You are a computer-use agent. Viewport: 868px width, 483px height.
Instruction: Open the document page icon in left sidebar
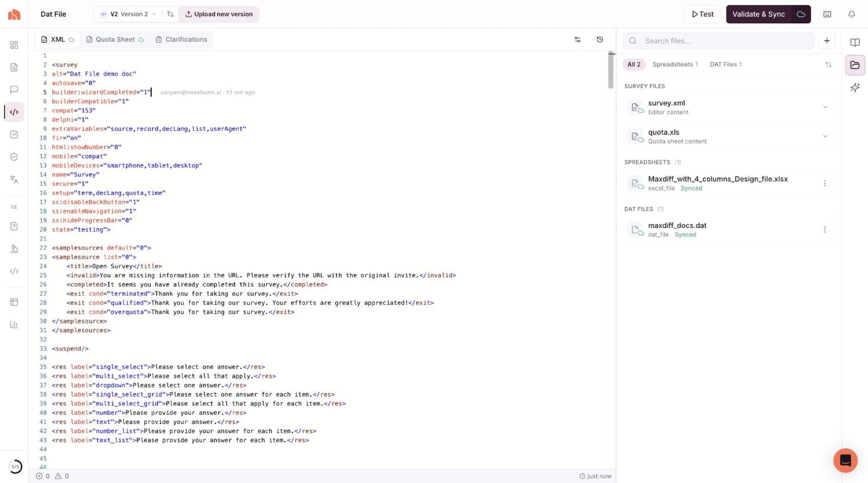pyautogui.click(x=14, y=67)
